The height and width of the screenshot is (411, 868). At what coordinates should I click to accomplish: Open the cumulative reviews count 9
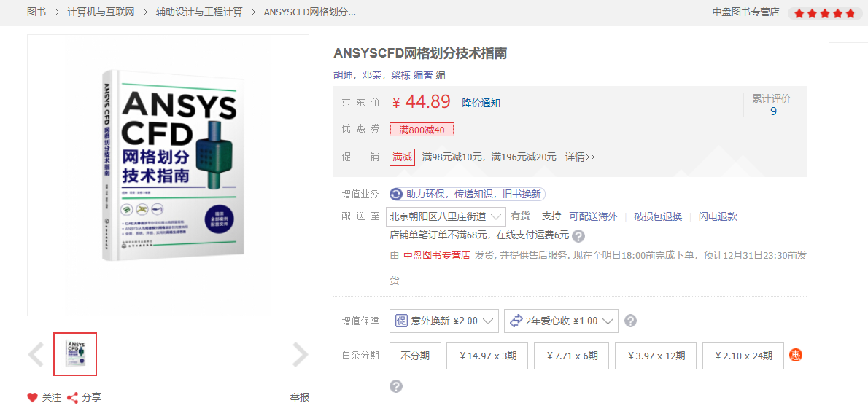click(x=773, y=111)
